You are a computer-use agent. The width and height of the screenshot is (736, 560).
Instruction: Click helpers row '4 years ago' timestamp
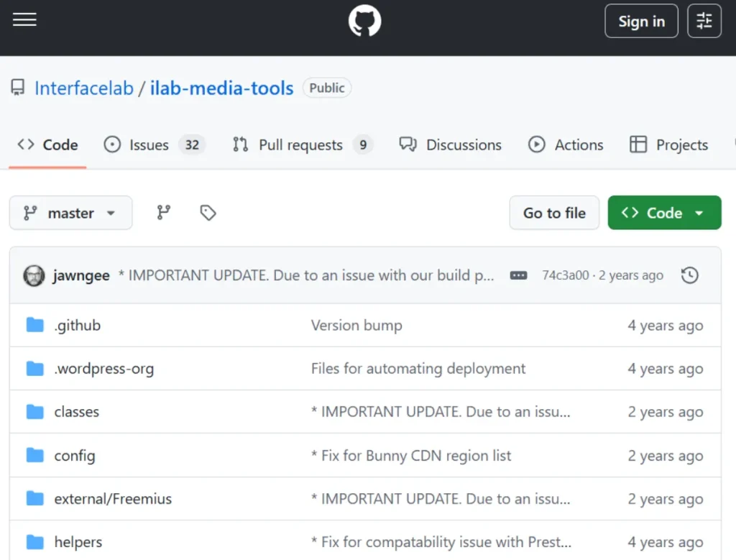tap(666, 542)
